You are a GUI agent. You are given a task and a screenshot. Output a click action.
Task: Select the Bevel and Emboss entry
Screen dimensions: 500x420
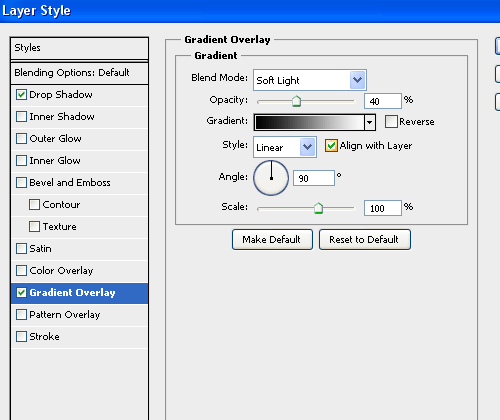click(x=79, y=183)
